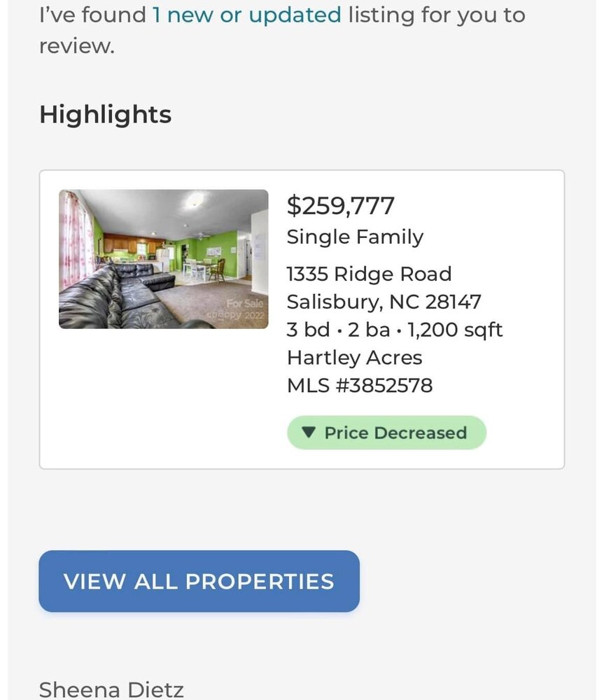
Task: Click the living room listing photo
Action: (x=163, y=258)
